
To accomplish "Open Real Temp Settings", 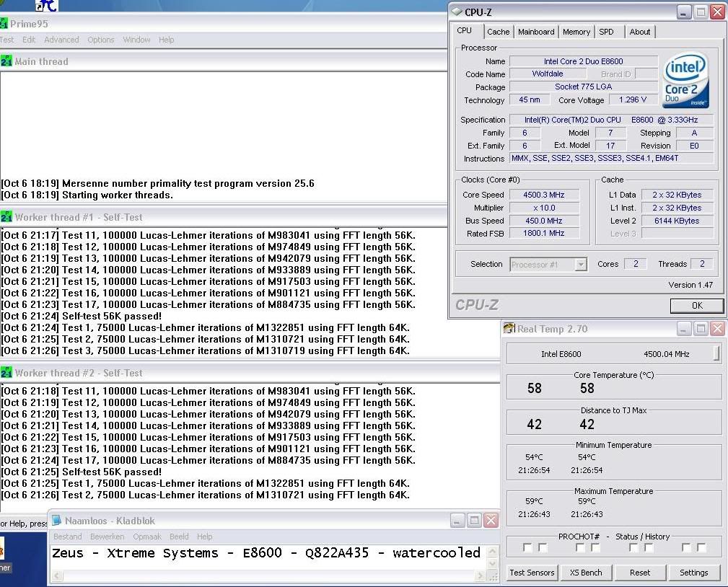I will (693, 573).
